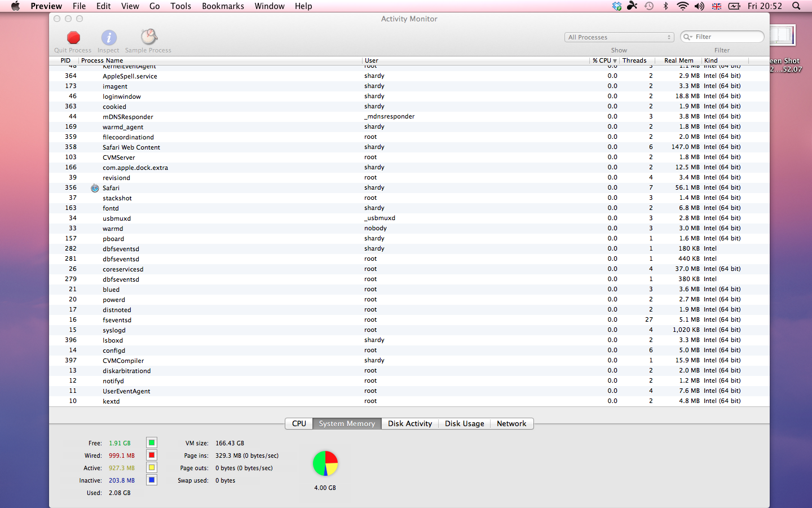Open the File menu

(x=80, y=6)
